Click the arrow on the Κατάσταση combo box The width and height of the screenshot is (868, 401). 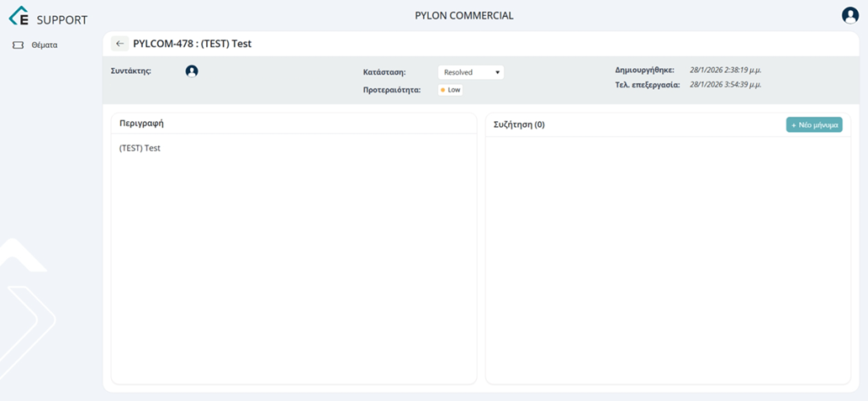(497, 72)
